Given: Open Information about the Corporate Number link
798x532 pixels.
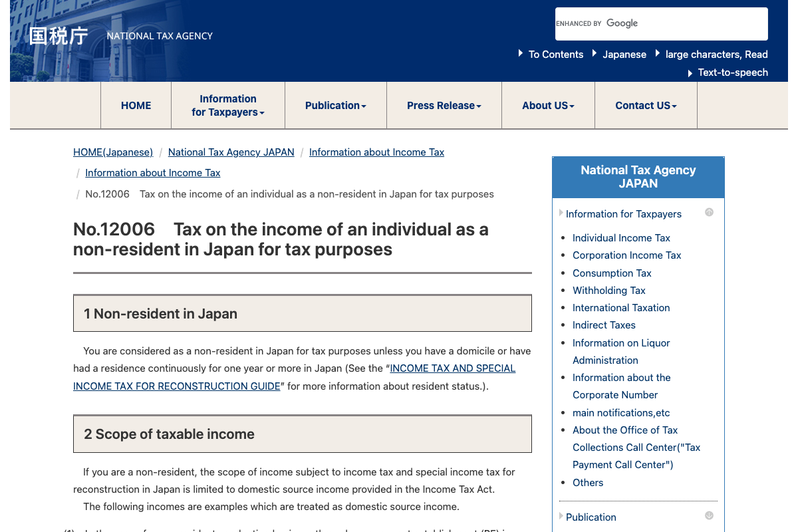Looking at the screenshot, I should [x=621, y=386].
